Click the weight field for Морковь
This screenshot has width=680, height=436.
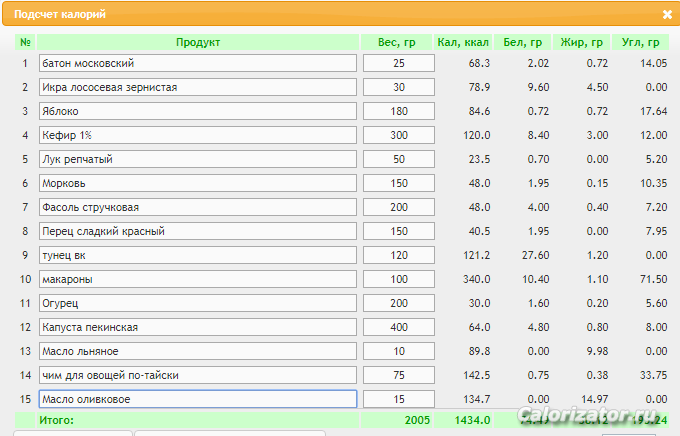coord(398,183)
